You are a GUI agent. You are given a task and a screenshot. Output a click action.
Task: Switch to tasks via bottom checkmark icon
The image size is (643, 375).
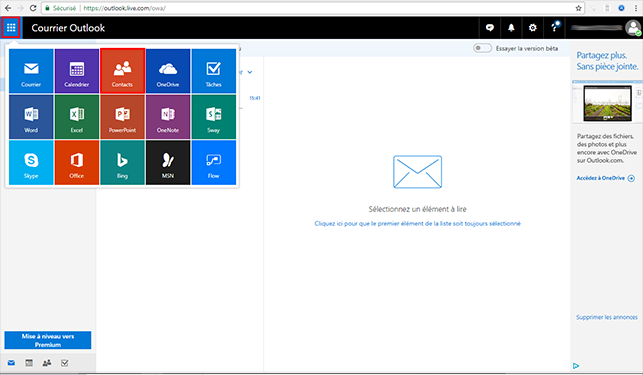tap(65, 363)
